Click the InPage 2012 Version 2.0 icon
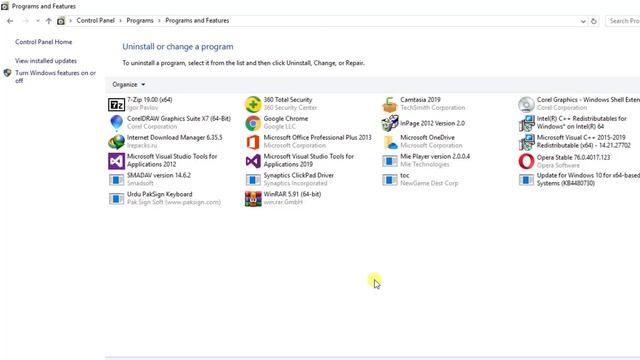This screenshot has height=360, width=640. [390, 123]
